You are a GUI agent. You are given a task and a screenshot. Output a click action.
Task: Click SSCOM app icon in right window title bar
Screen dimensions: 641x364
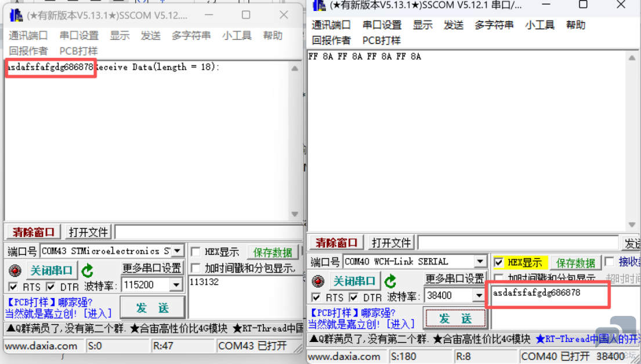pos(319,5)
